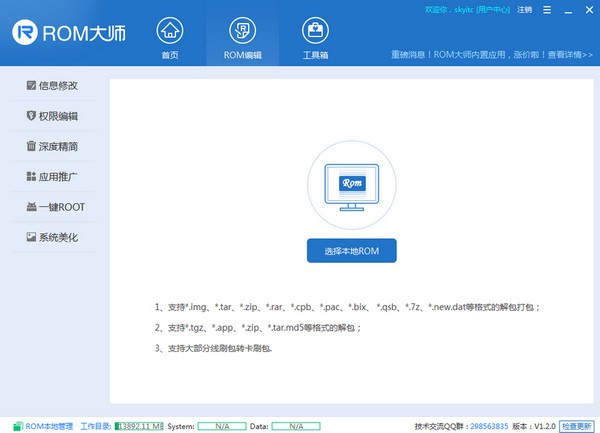This screenshot has height=433, width=600.
Task: Click the 选择本地ROM button
Action: [x=352, y=249]
